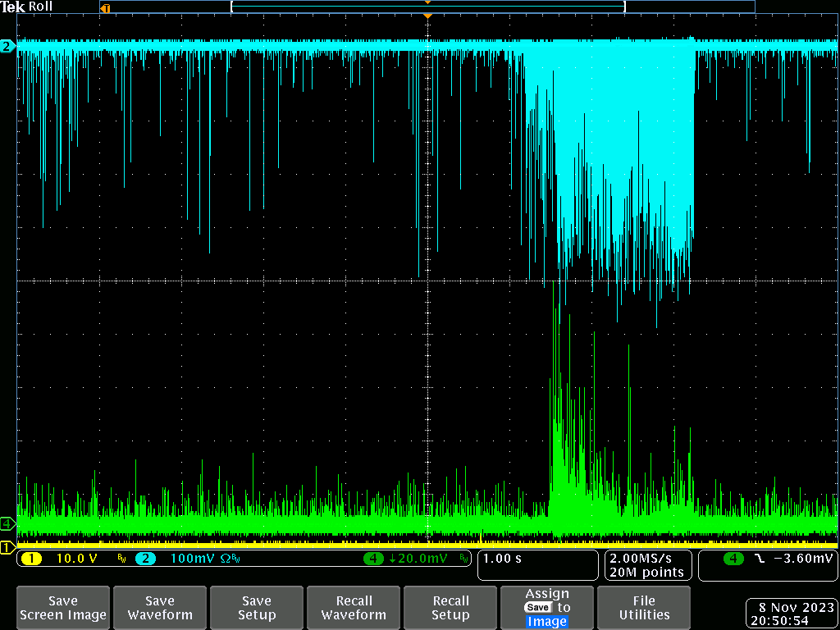Click the channel 4 trigger source badge
This screenshot has width=840, height=630.
coord(733,559)
